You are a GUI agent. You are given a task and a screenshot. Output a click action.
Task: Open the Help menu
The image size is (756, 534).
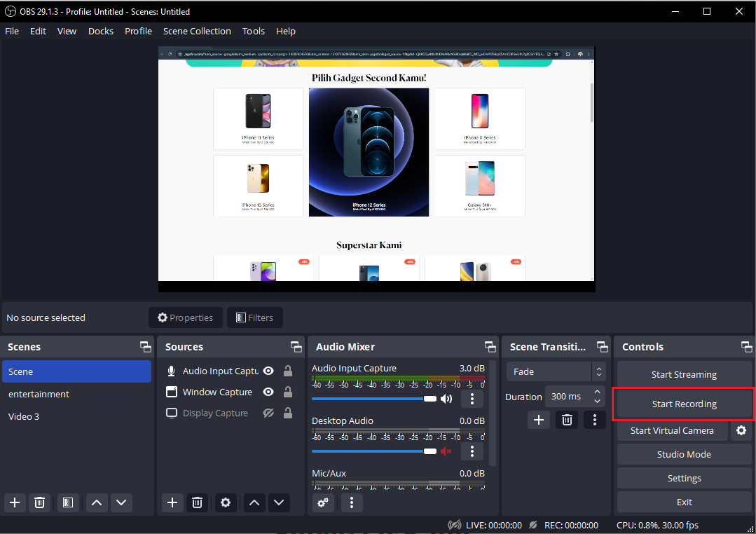point(286,31)
